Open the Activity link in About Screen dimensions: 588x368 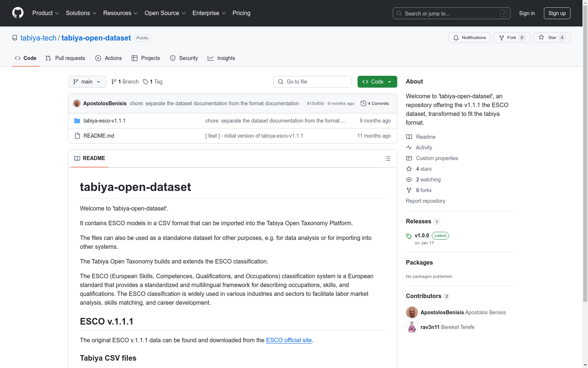click(x=419, y=148)
